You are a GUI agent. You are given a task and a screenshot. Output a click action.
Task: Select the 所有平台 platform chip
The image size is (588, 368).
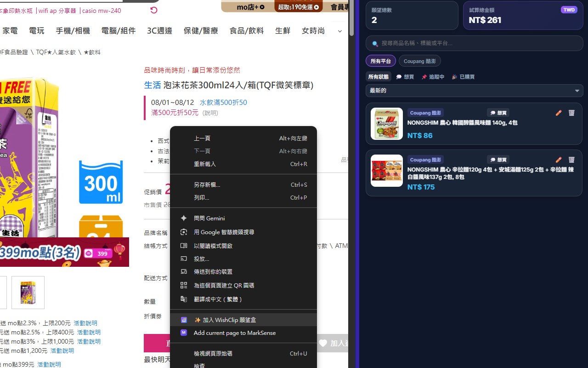point(381,61)
